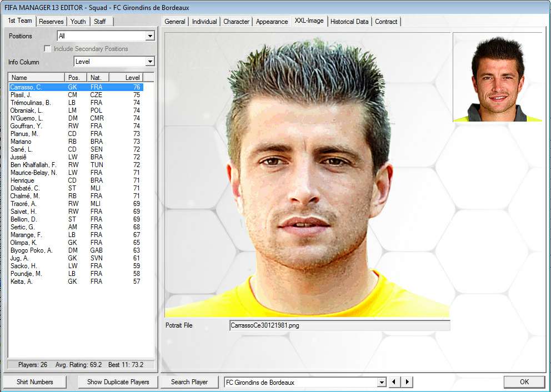The width and height of the screenshot is (551, 392).
Task: Go to the Appearance tab
Action: click(272, 22)
